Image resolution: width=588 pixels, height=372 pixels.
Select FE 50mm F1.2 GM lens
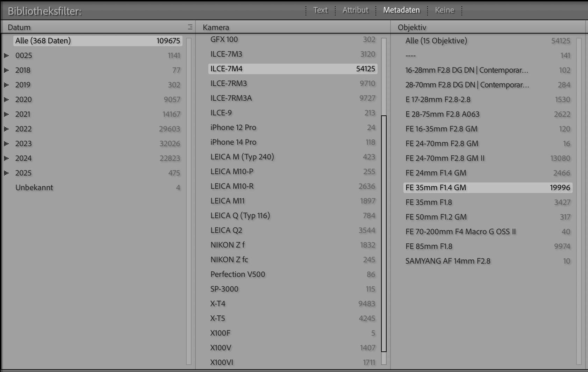[x=488, y=217]
